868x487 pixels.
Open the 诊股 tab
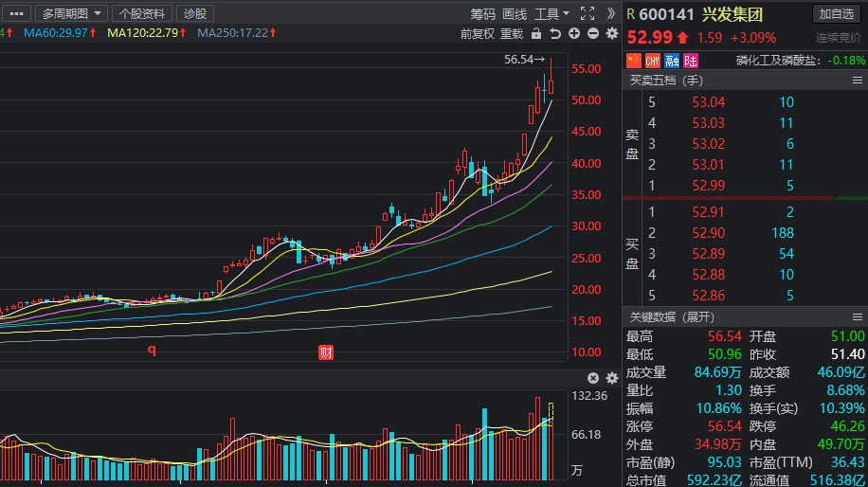click(195, 13)
